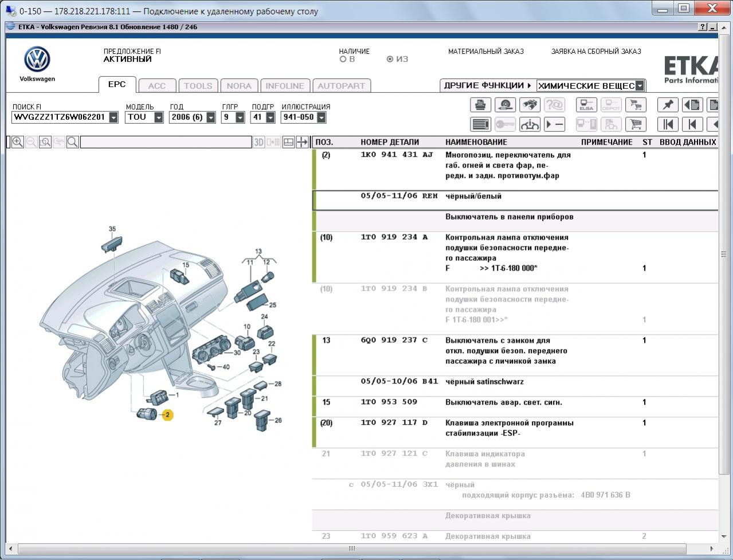Expand the МОДЕЛЬ dropdown showing TOU

coord(159,118)
